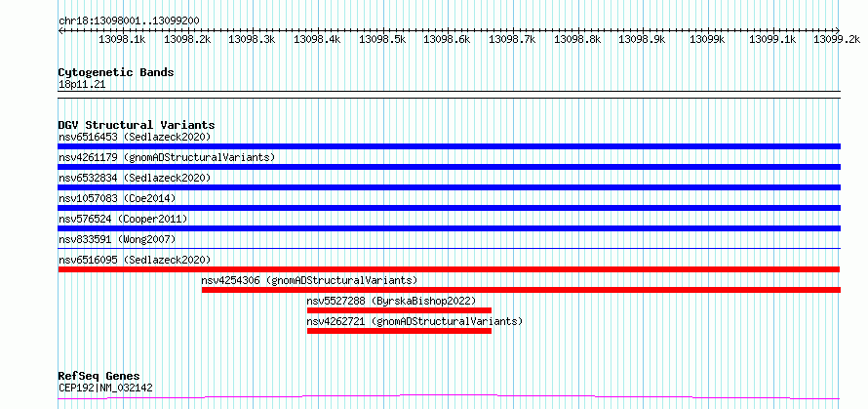This screenshot has width=868, height=409.
Task: Click the 13098.5k ruler tick label
Action: click(x=382, y=39)
